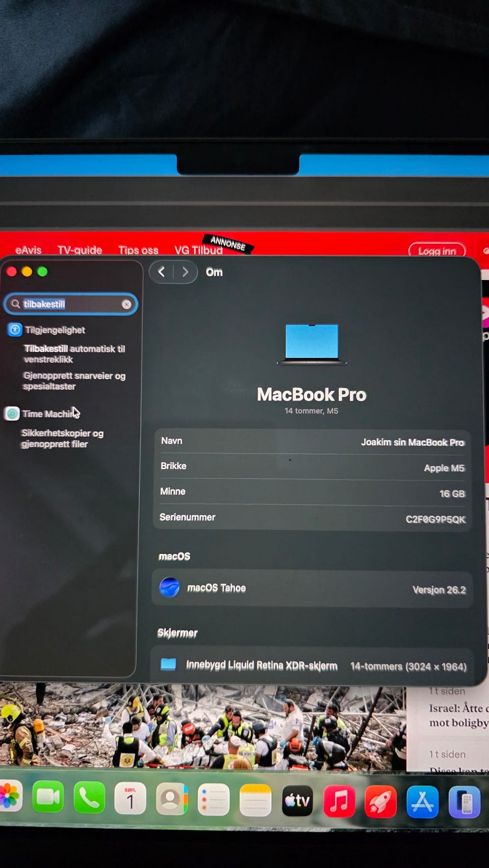Open the Photos app in the Dock
This screenshot has width=489, height=868.
click(x=9, y=796)
